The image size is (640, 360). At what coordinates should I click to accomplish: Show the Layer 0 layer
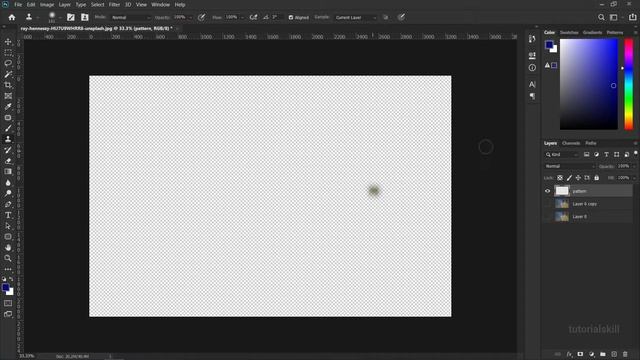pyautogui.click(x=547, y=216)
